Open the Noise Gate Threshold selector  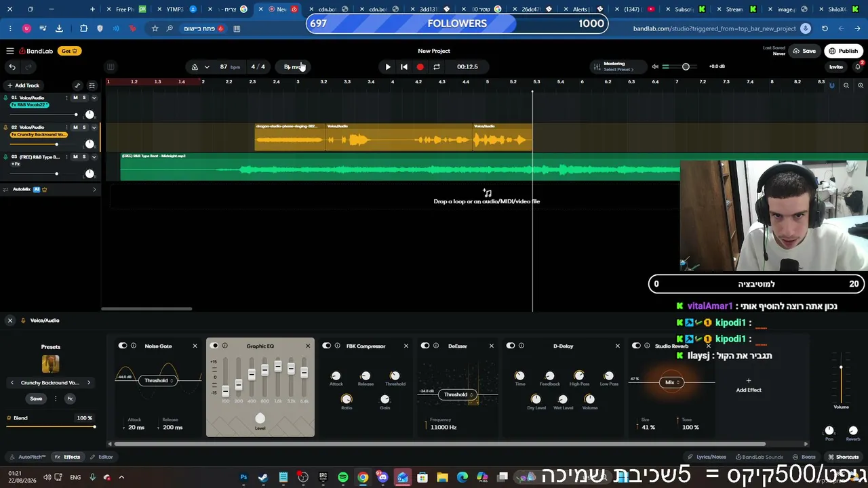point(159,380)
